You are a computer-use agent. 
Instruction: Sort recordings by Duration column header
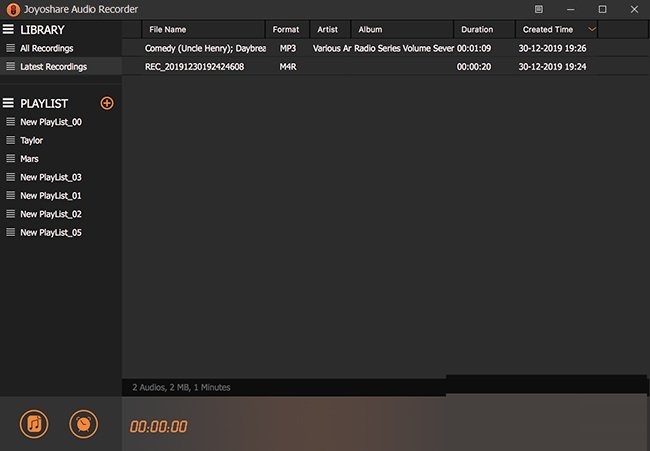477,29
